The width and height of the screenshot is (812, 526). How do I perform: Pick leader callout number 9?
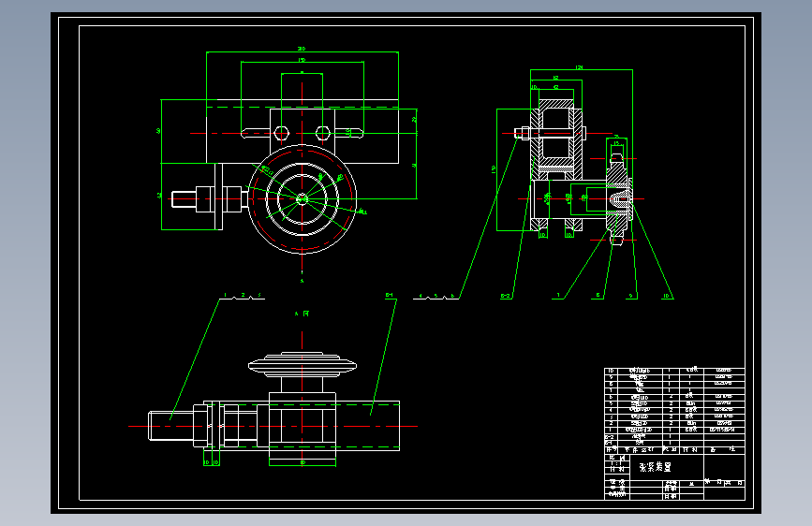click(x=630, y=296)
